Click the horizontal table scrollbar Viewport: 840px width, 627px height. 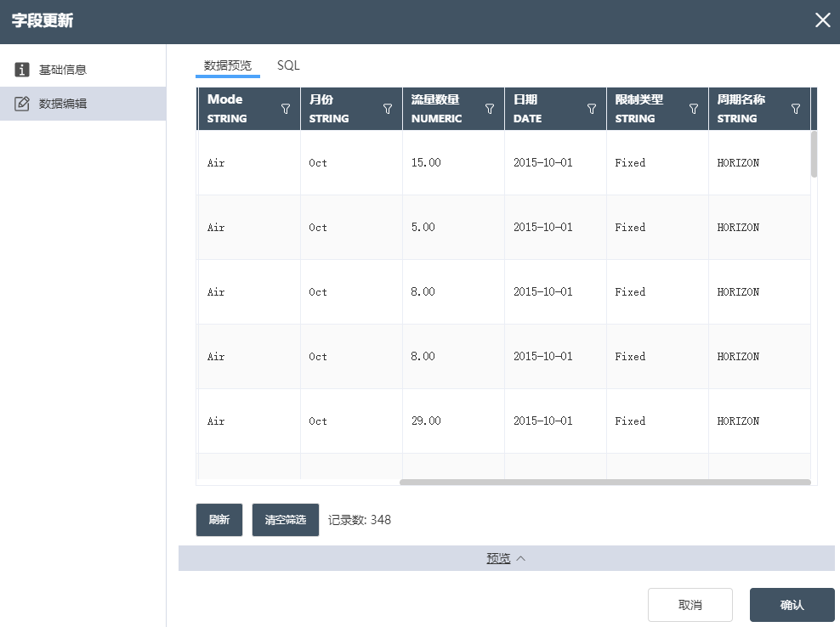(604, 482)
